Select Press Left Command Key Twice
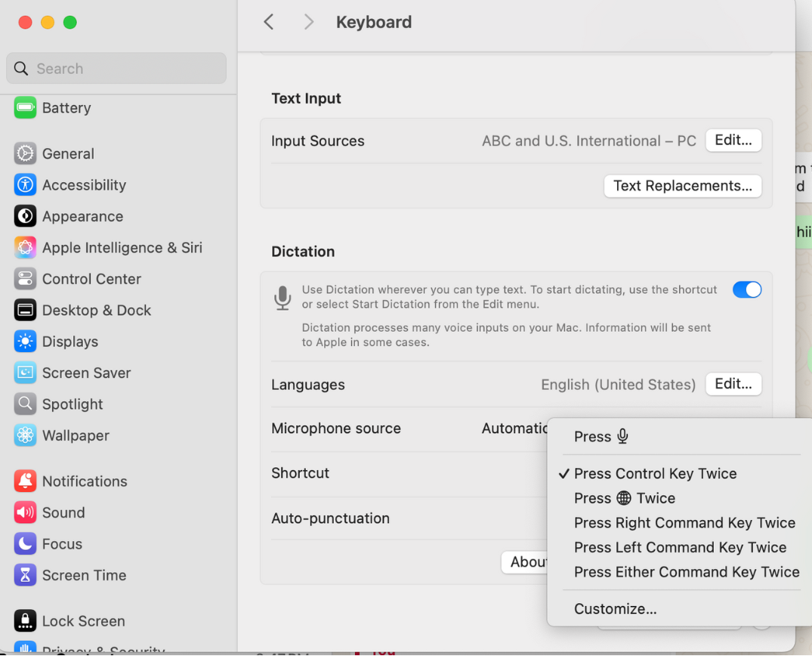812x656 pixels. pyautogui.click(x=681, y=547)
